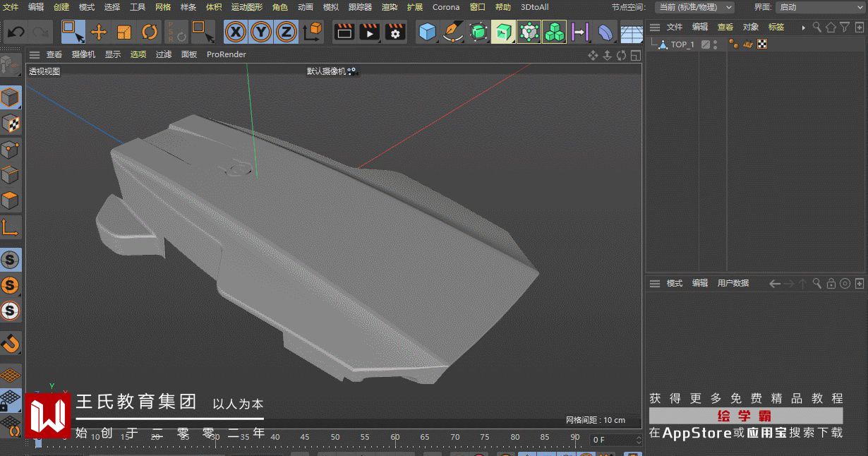
Task: Open the 节点空间 dropdown
Action: point(694,7)
